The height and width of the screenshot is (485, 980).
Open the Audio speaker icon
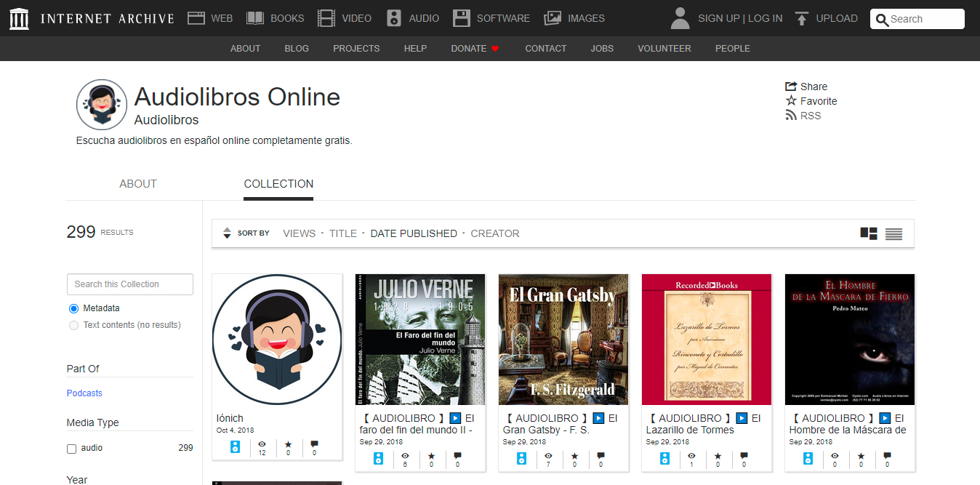click(394, 18)
